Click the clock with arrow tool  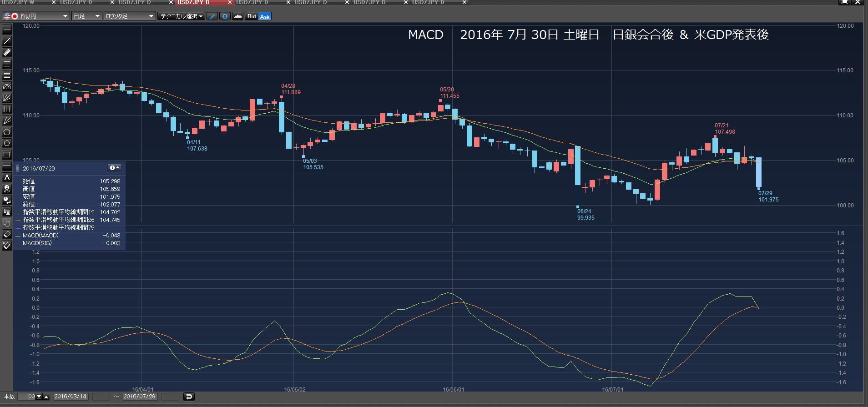point(7,200)
